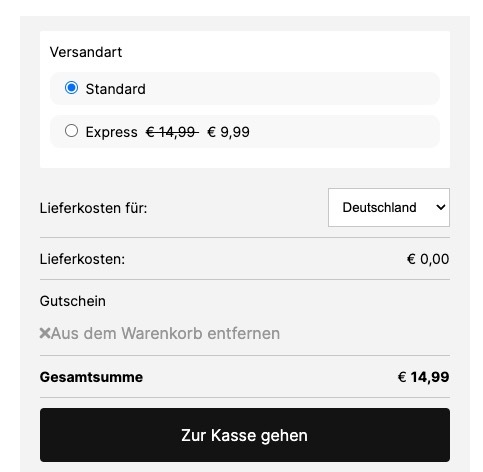The image size is (483, 472).
Task: Select the Standard shipping radio button
Action: 71,88
